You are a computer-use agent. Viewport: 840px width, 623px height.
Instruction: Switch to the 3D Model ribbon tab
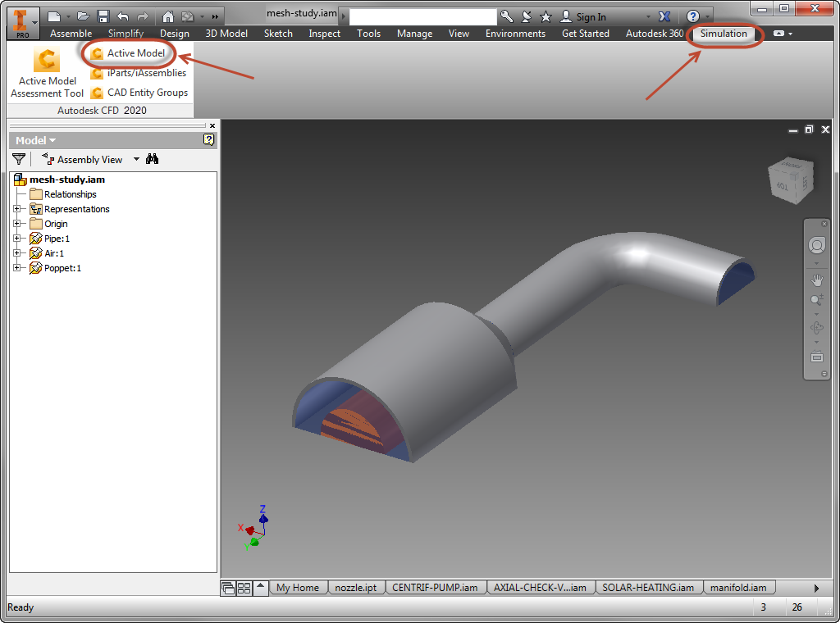coord(226,33)
